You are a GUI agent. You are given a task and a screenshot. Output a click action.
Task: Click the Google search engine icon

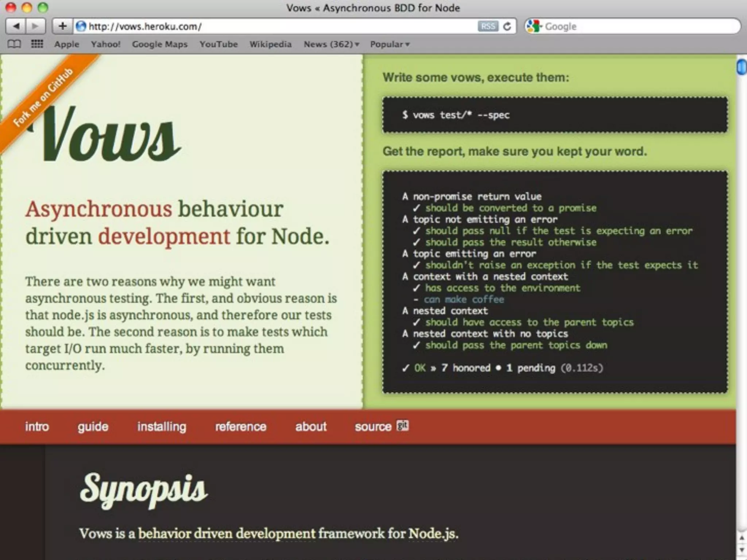534,26
